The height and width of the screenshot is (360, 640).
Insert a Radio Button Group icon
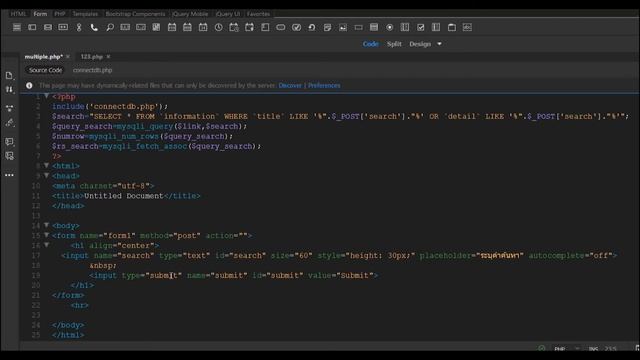pos(405,27)
